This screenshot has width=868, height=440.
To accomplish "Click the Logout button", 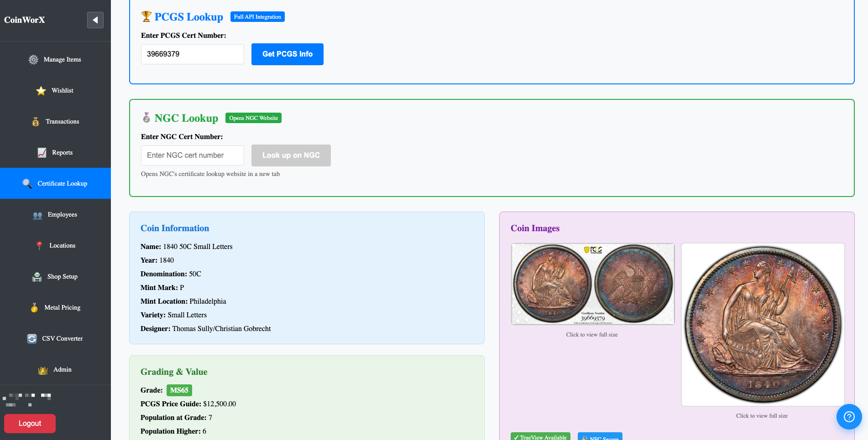I will point(30,424).
